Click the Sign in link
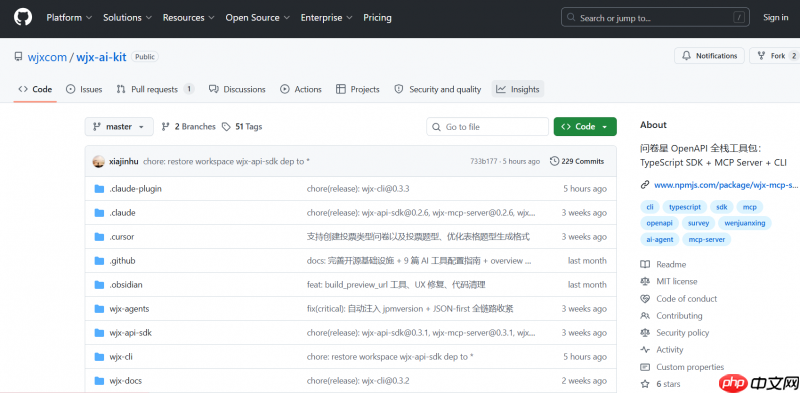The width and height of the screenshot is (800, 393). (776, 17)
